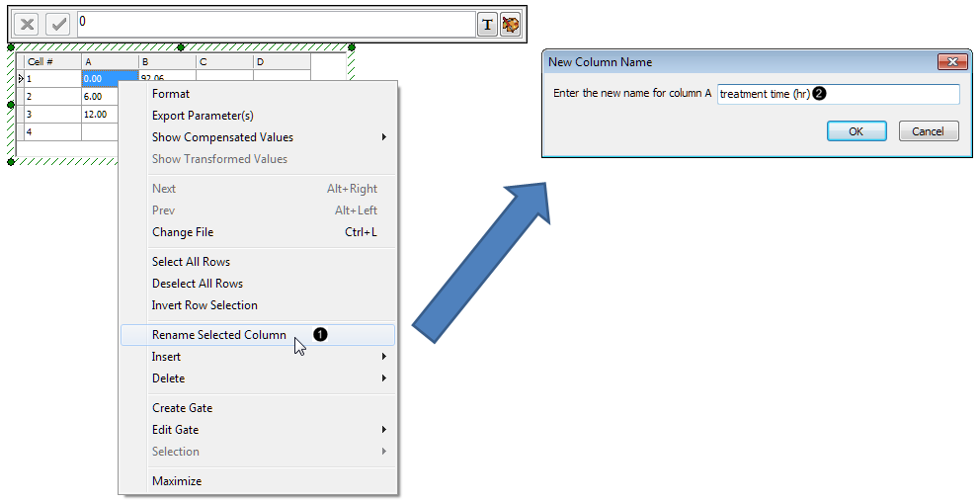Image resolution: width=980 pixels, height=503 pixels.
Task: Expand the Edit Gate submenu
Action: (x=383, y=430)
